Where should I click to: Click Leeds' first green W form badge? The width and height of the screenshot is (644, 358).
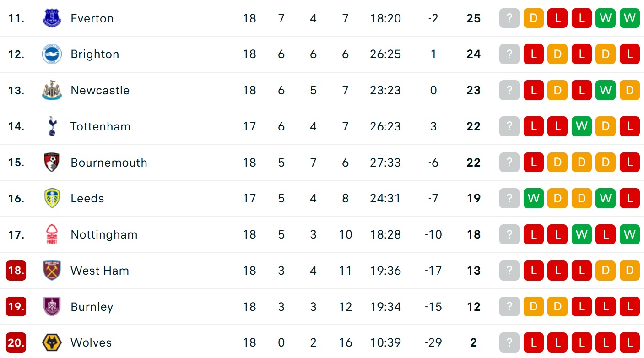(x=533, y=198)
